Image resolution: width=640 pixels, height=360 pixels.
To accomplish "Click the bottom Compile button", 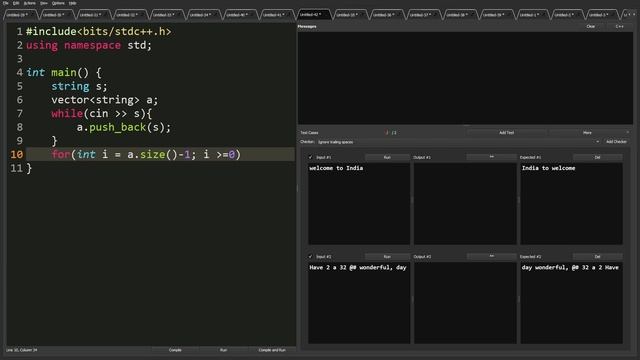I will [x=175, y=350].
